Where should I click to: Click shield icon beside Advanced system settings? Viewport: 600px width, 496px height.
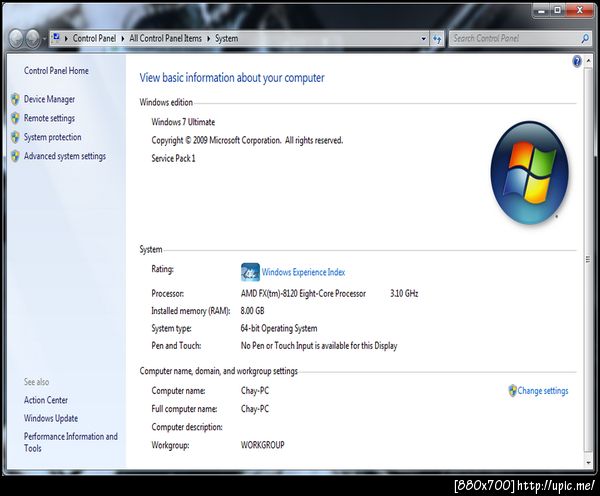[x=15, y=156]
